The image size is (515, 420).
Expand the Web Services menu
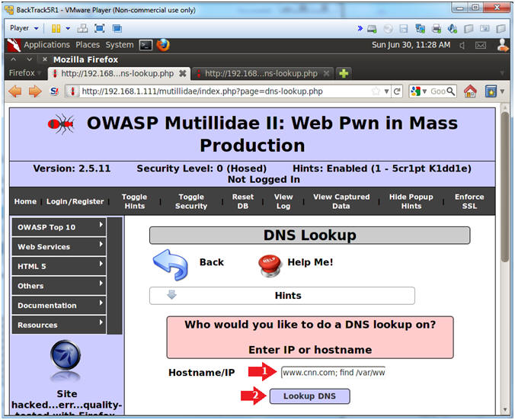[x=59, y=246]
